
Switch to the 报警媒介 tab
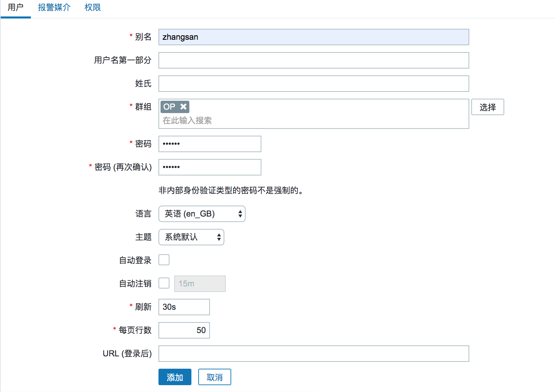click(54, 8)
